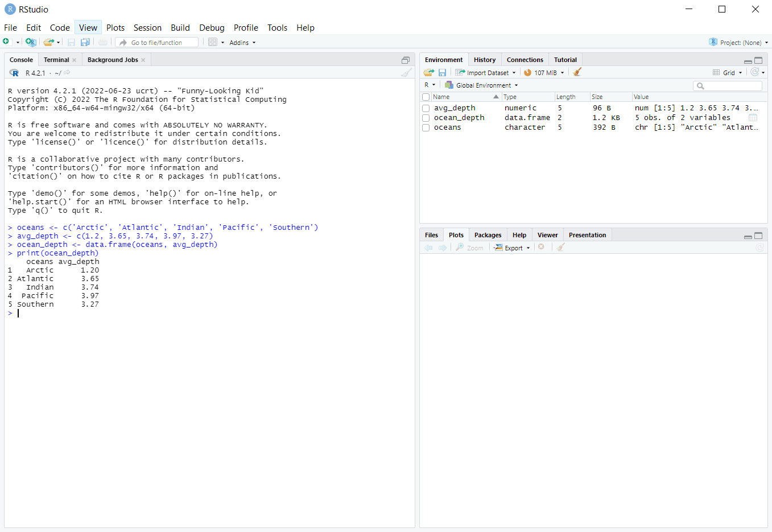Minimize the Environment pane

click(748, 61)
